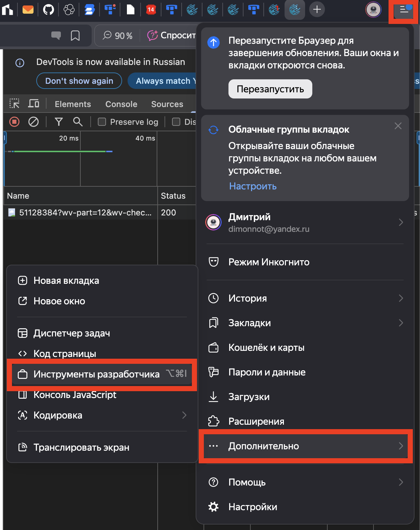Click the inspect element picker icon

coord(14,104)
